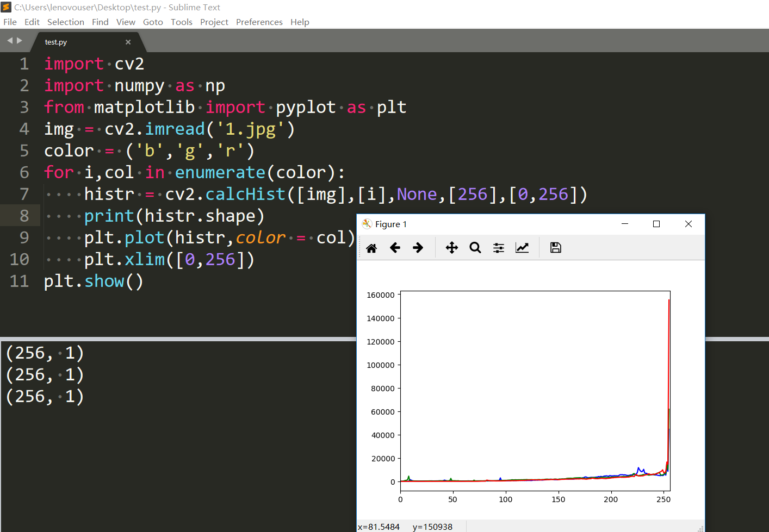Open the Selection menu
769x532 pixels.
[x=66, y=22]
